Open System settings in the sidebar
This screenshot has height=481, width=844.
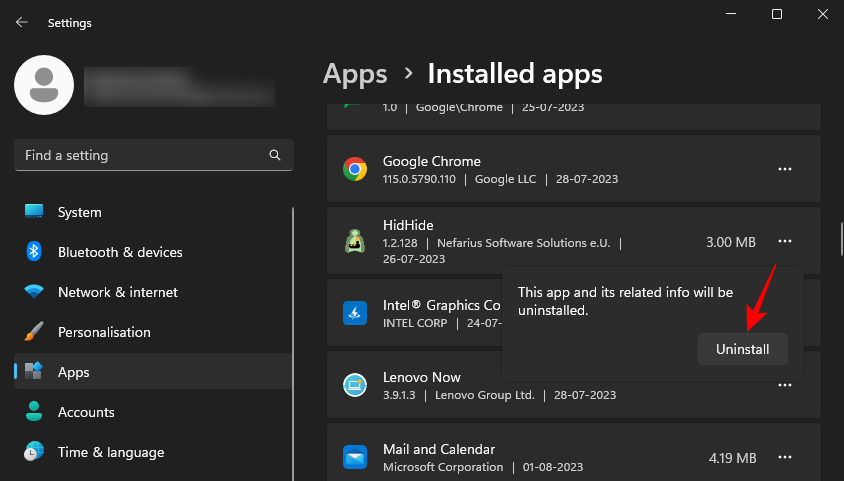79,212
